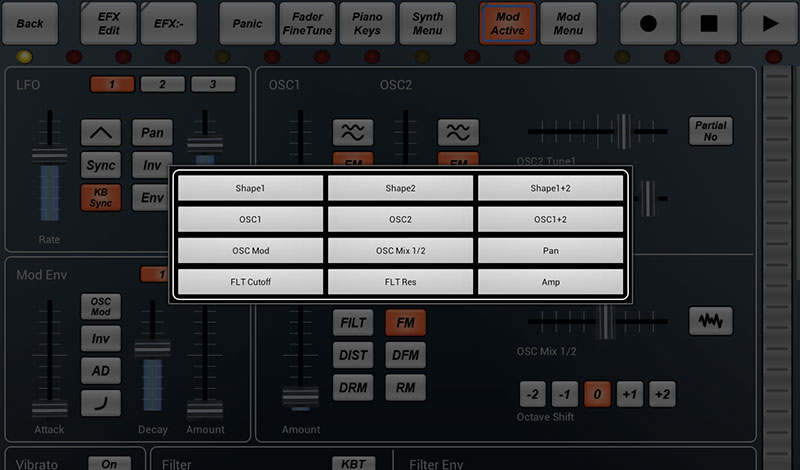Open the EFX:- effect selector
Screen dimensions: 800x470
click(x=169, y=23)
